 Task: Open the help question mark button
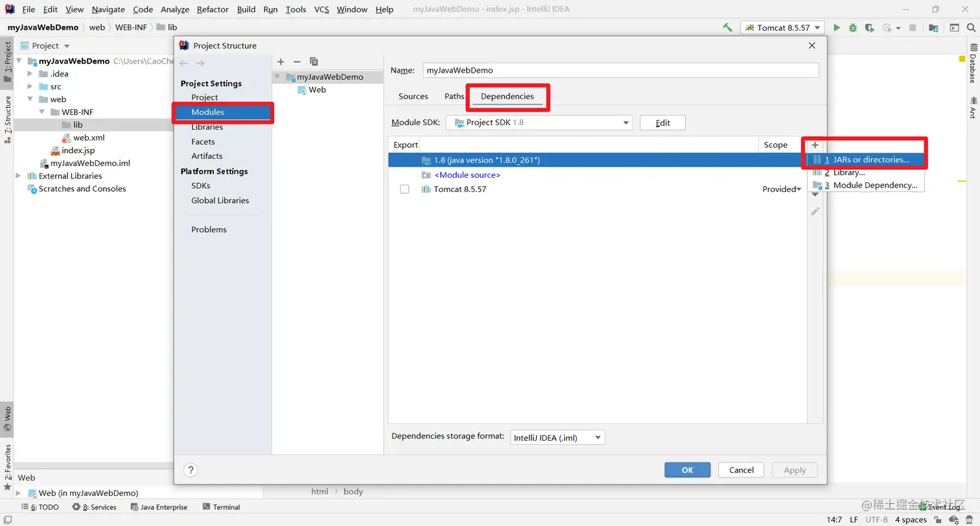pyautogui.click(x=191, y=470)
